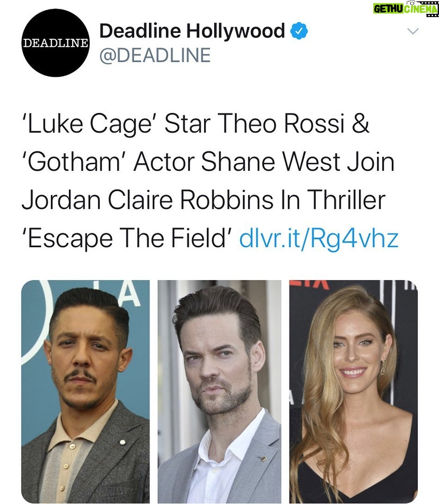The width and height of the screenshot is (439, 504).
Task: Click the name Jordan Claire Robbins
Action: (x=148, y=200)
